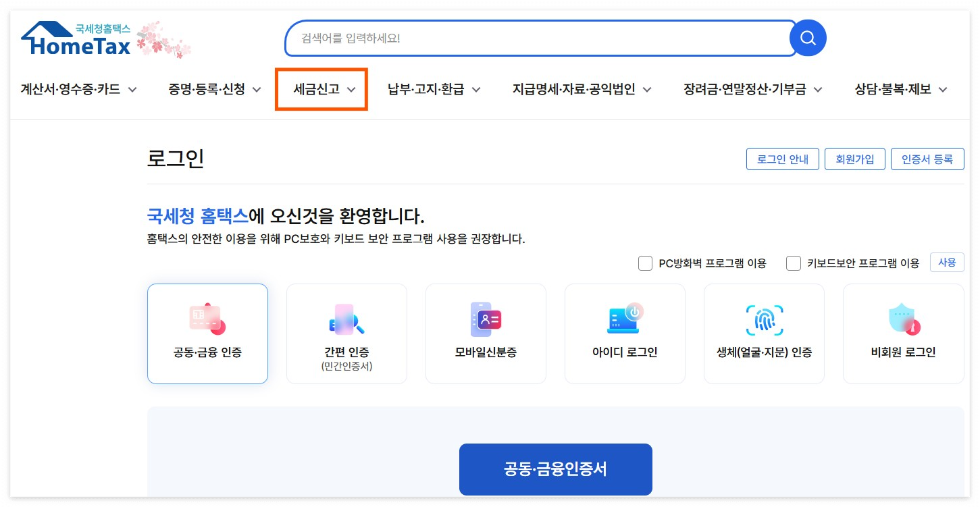Open the 장려금·연말정산·기부금 menu
This screenshot has height=507, width=980.
click(x=753, y=89)
